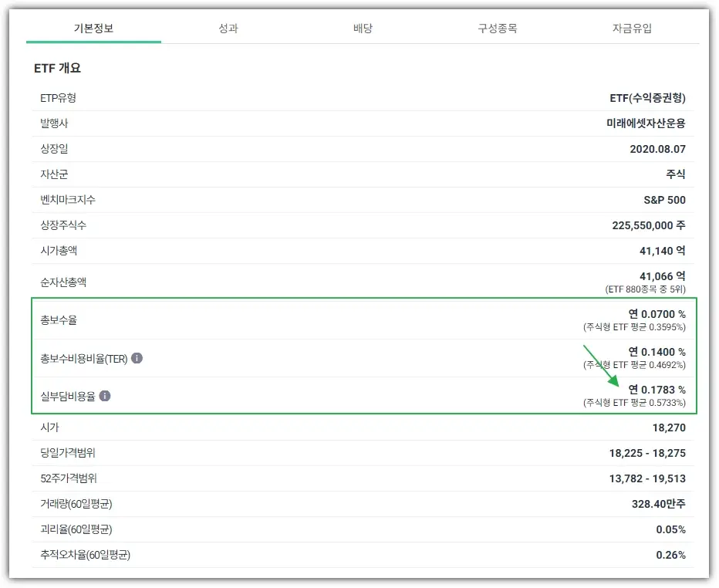
Task: Click the 순자산총액 ranking note text
Action: pyautogui.click(x=645, y=289)
